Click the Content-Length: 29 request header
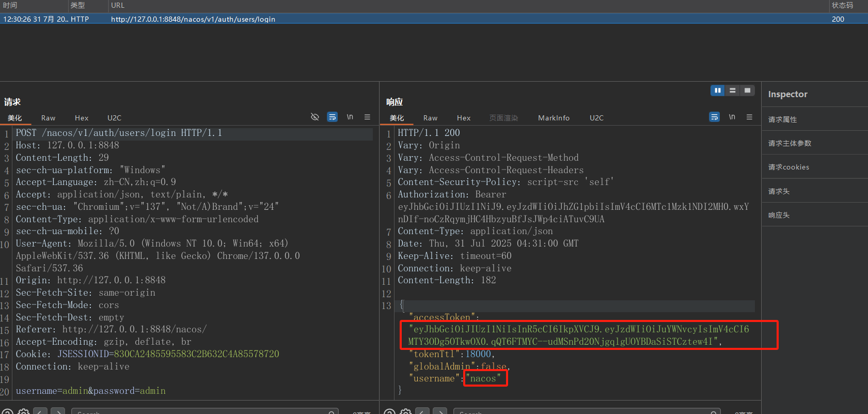The height and width of the screenshot is (414, 868). tap(62, 158)
